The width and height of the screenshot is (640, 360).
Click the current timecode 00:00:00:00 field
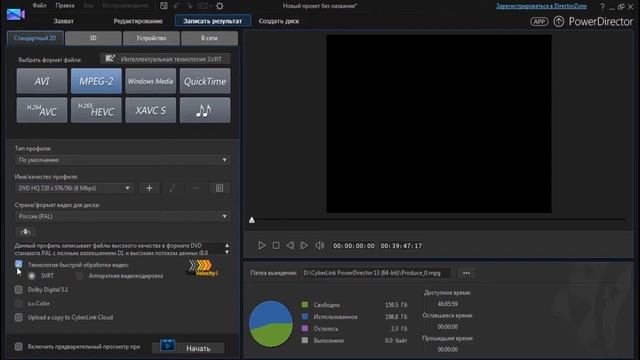354,246
